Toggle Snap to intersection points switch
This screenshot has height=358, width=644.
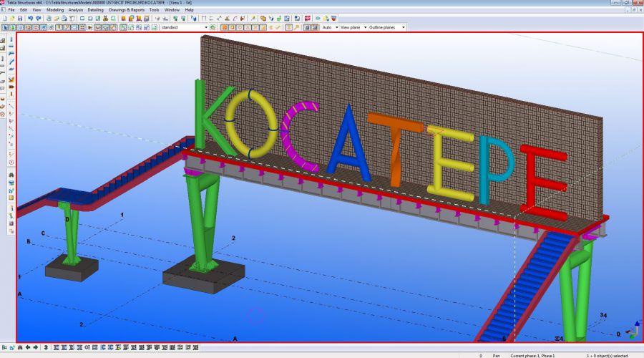point(255,27)
